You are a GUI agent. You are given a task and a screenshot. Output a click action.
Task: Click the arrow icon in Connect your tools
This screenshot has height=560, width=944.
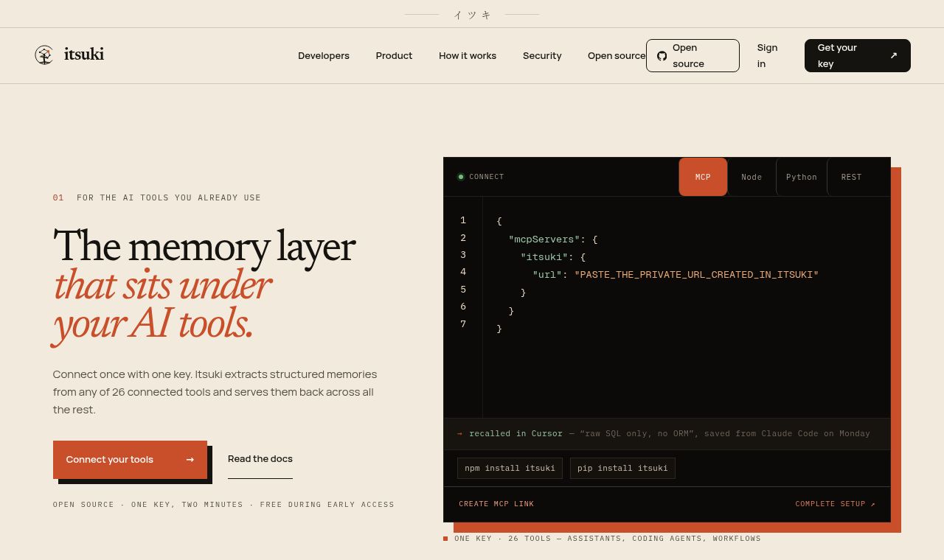(190, 460)
